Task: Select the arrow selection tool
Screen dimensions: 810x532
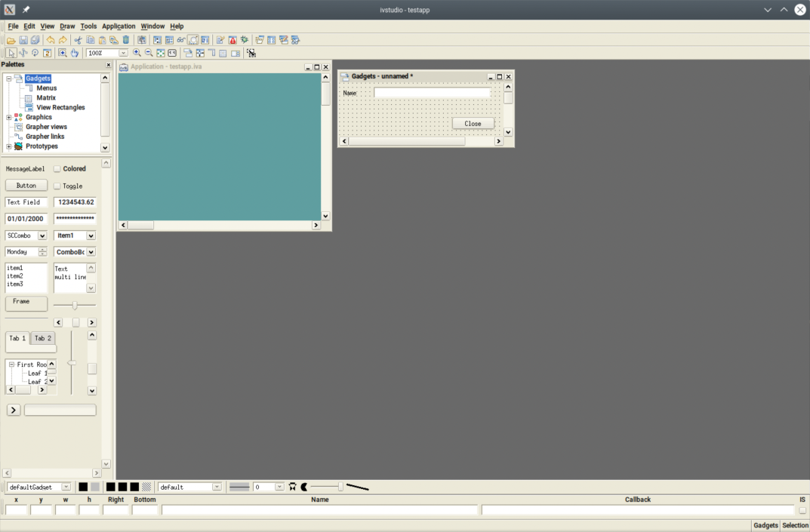Action: [x=11, y=54]
